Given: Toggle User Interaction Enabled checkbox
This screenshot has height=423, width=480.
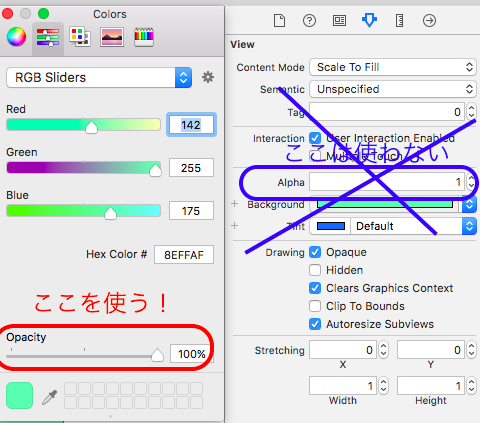Looking at the screenshot, I should [x=315, y=138].
